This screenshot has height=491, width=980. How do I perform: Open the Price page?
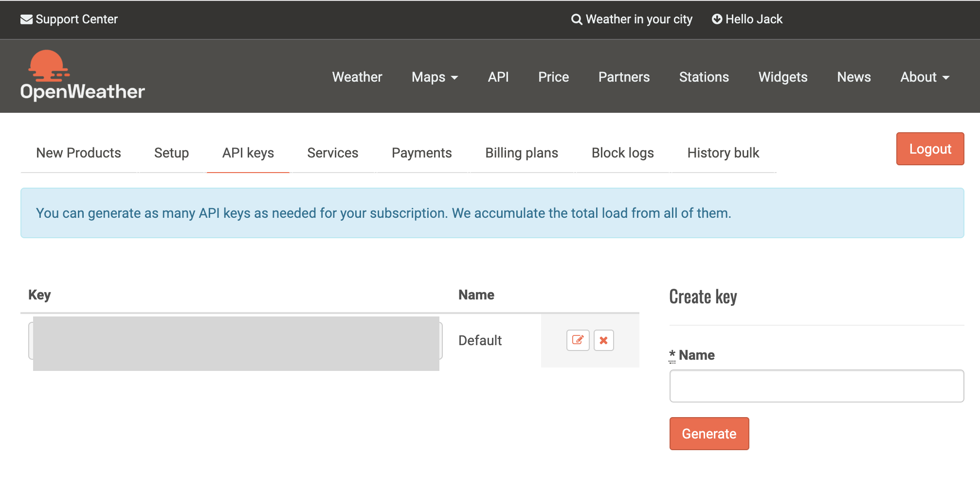pyautogui.click(x=553, y=77)
